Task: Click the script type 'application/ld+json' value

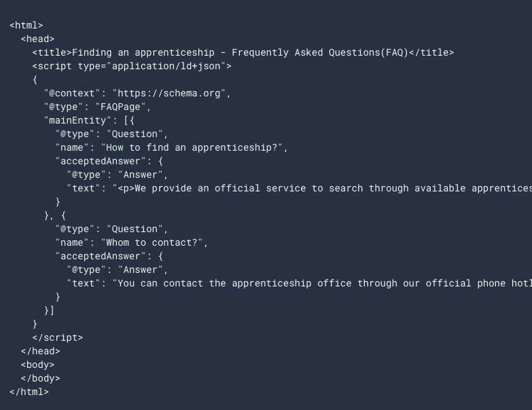Action: 166,66
